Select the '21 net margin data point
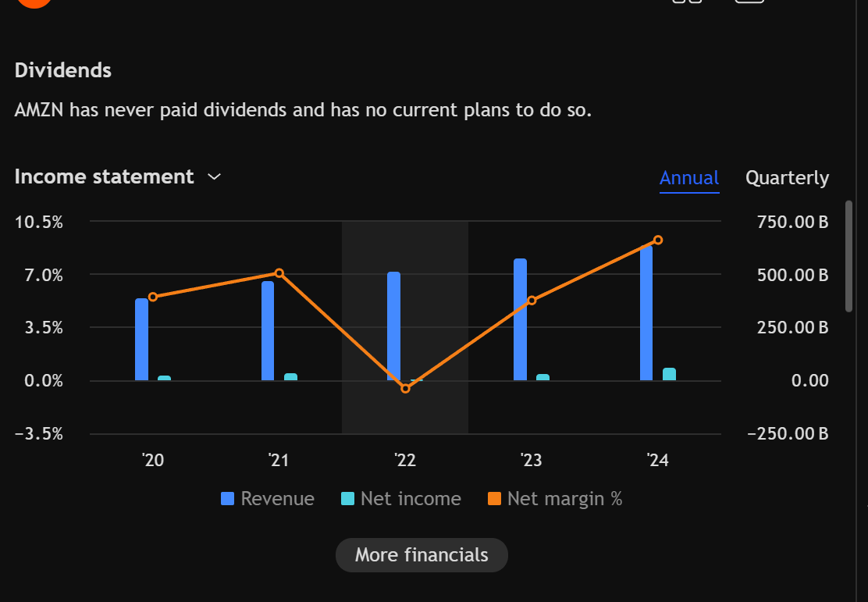This screenshot has width=868, height=602. (x=279, y=273)
